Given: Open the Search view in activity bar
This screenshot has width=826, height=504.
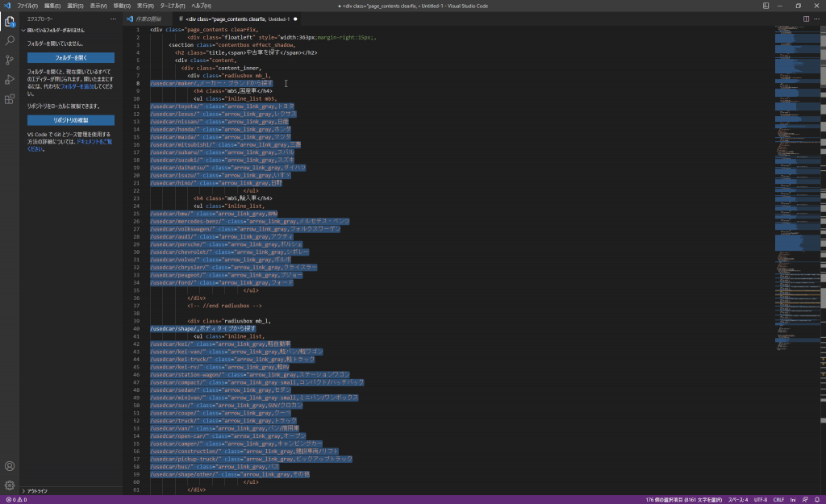Looking at the screenshot, I should pyautogui.click(x=10, y=40).
